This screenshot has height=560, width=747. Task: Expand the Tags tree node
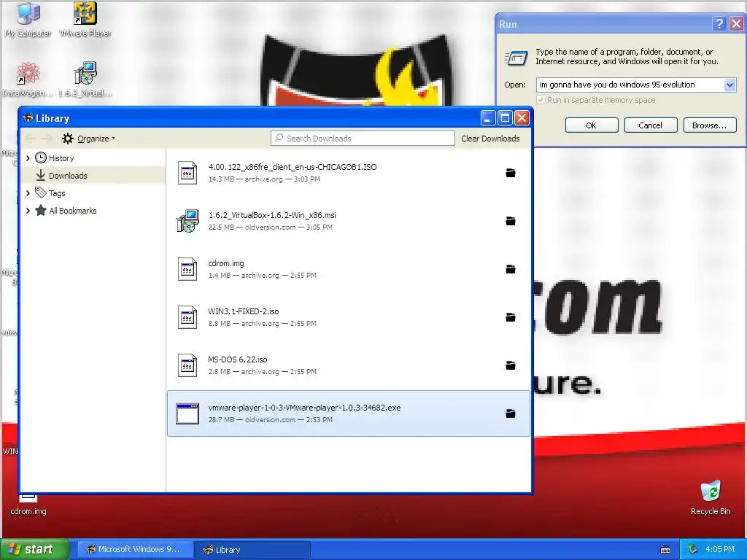pos(28,192)
